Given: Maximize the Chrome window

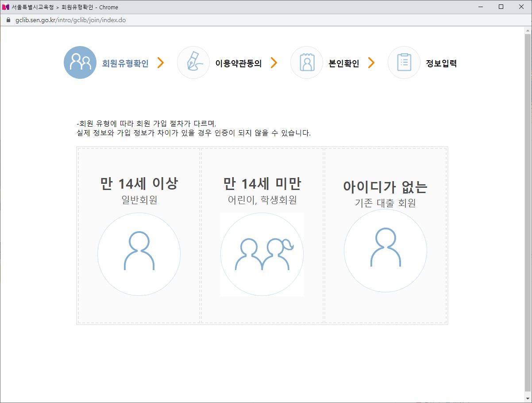Looking at the screenshot, I should (x=501, y=7).
